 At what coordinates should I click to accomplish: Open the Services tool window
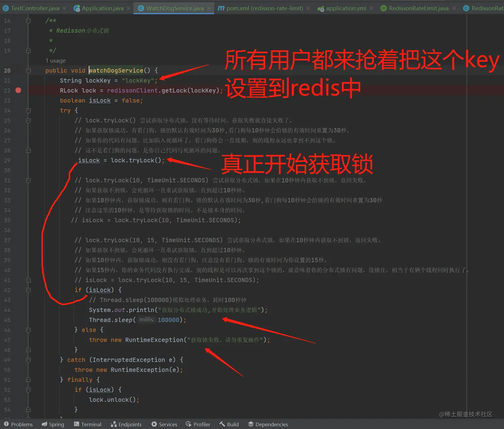pos(164,424)
